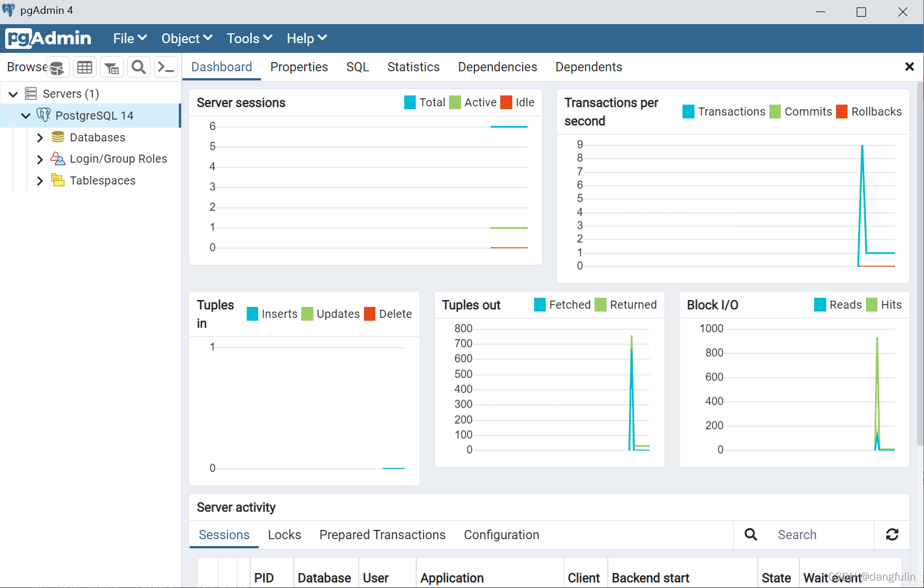Select the Login/Group Roles tree row
Image resolution: width=924 pixels, height=588 pixels.
(90, 159)
